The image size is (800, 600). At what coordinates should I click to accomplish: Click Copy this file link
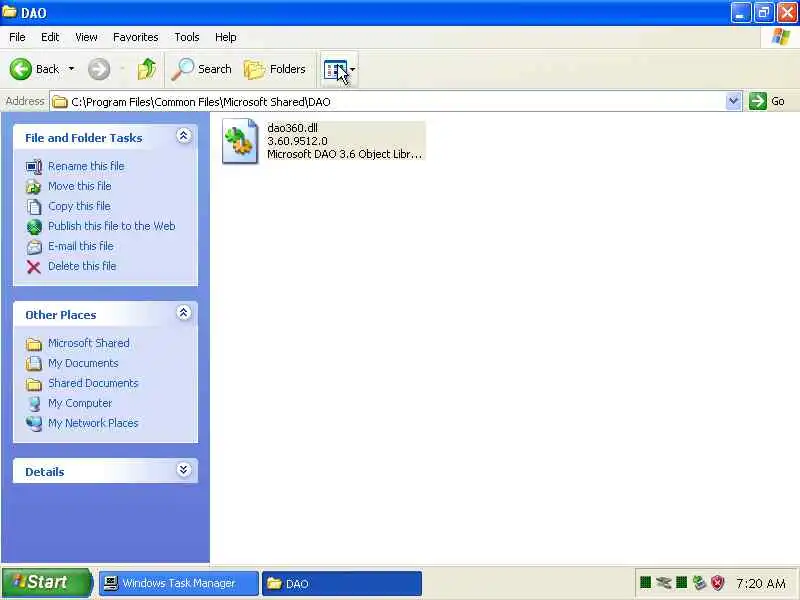79,206
